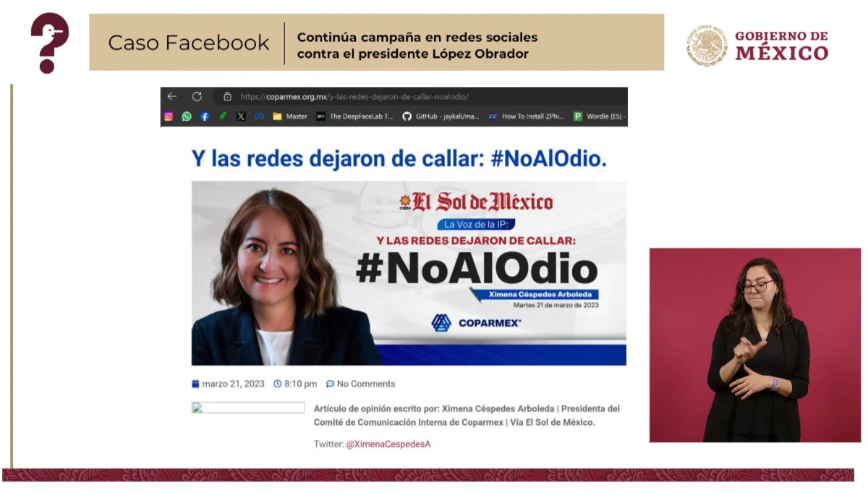The image size is (868, 493).
Task: Click the coparmex.org.mx address bar
Action: (x=420, y=96)
